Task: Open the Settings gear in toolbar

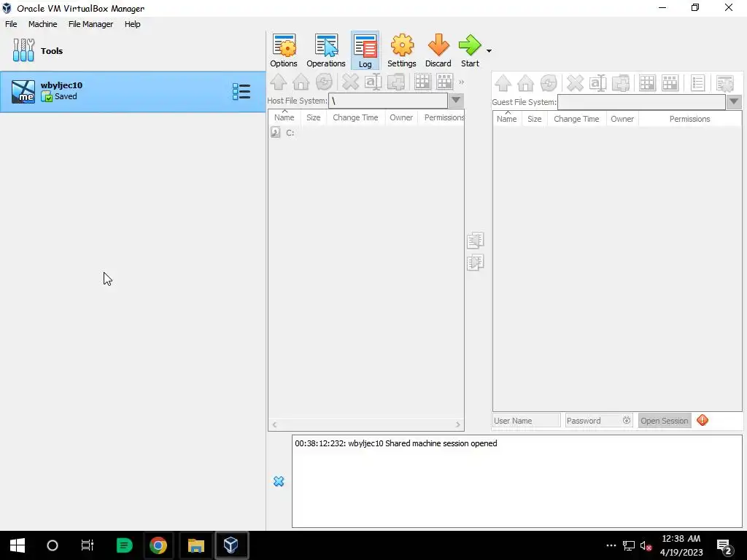Action: 402,50
